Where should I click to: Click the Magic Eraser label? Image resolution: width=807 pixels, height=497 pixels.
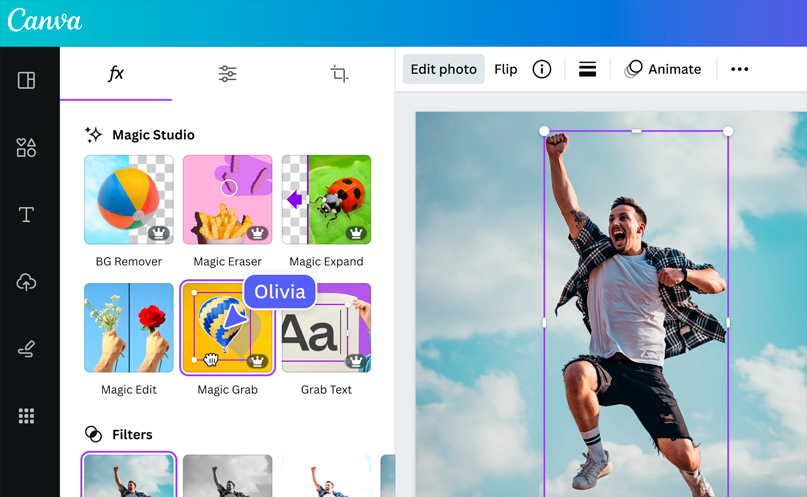[227, 261]
